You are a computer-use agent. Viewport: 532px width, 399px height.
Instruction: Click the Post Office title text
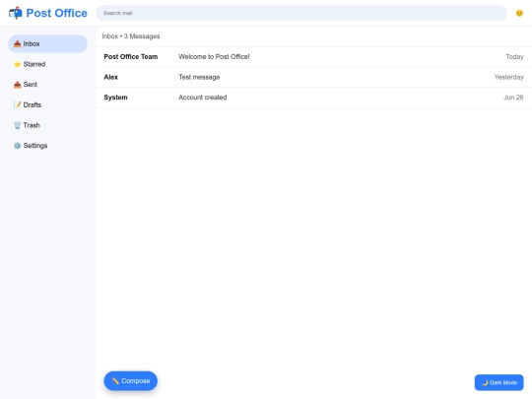pos(57,13)
